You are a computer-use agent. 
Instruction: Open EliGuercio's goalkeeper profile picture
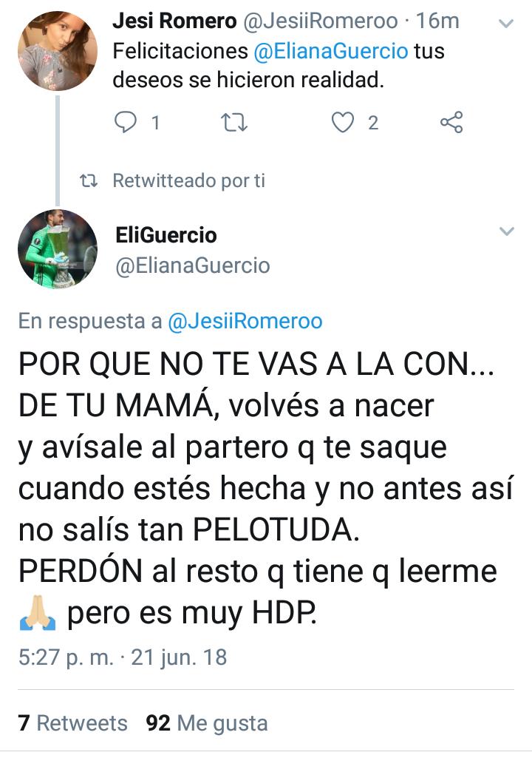tap(58, 248)
